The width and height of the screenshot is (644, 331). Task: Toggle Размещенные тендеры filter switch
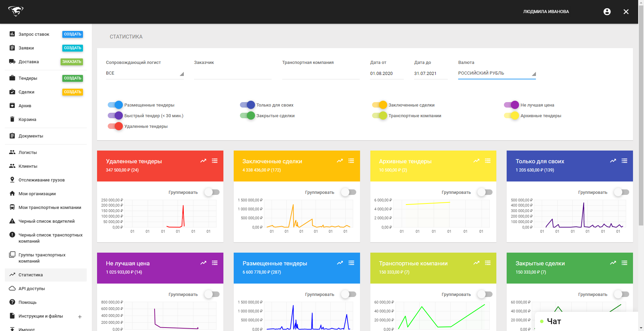[x=115, y=105]
